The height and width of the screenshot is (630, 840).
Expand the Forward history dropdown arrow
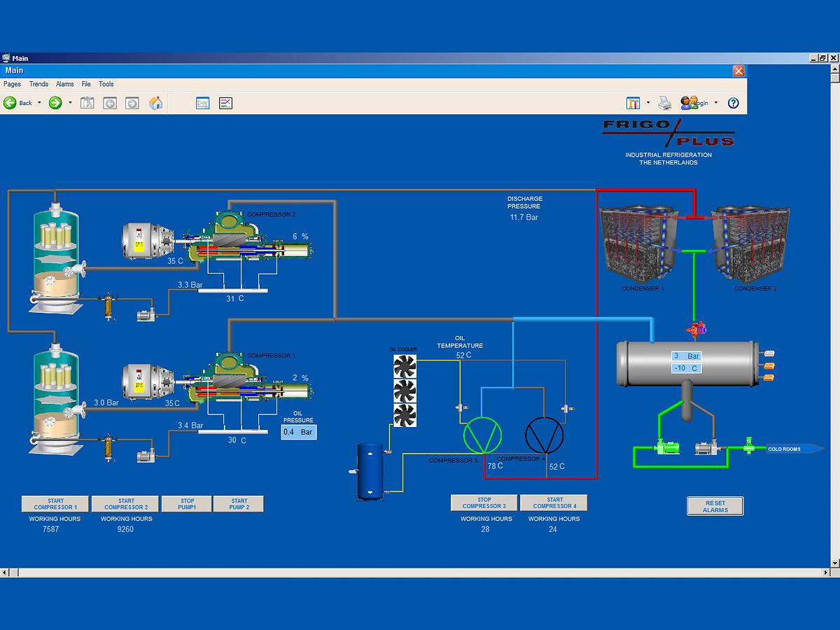(70, 103)
